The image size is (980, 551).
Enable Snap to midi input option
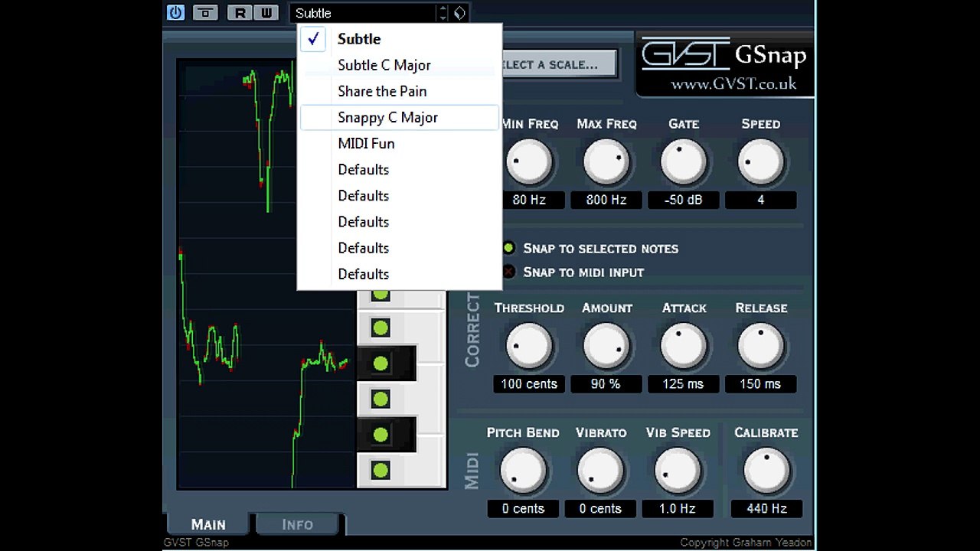click(x=508, y=272)
